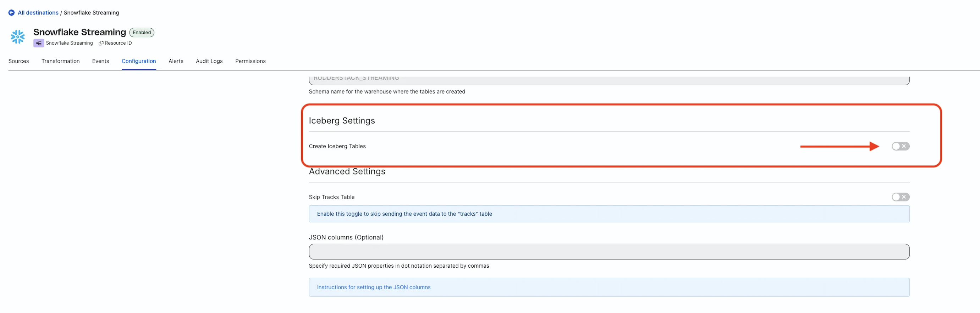Click the schema name input field
This screenshot has width=980, height=313.
[x=609, y=80]
